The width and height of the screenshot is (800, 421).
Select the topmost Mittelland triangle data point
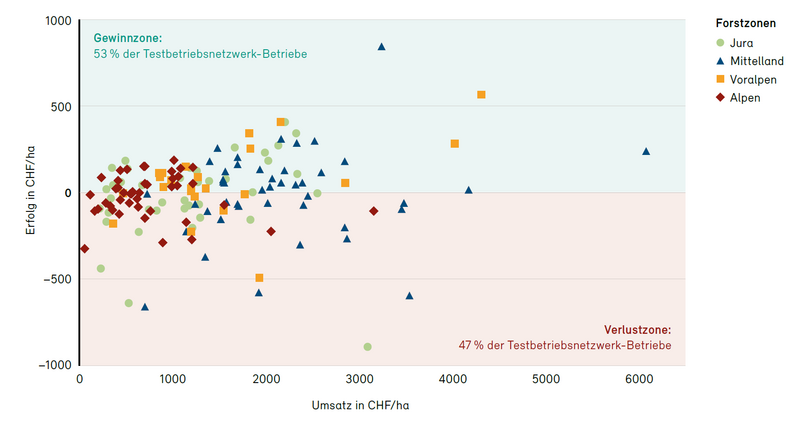click(x=381, y=47)
